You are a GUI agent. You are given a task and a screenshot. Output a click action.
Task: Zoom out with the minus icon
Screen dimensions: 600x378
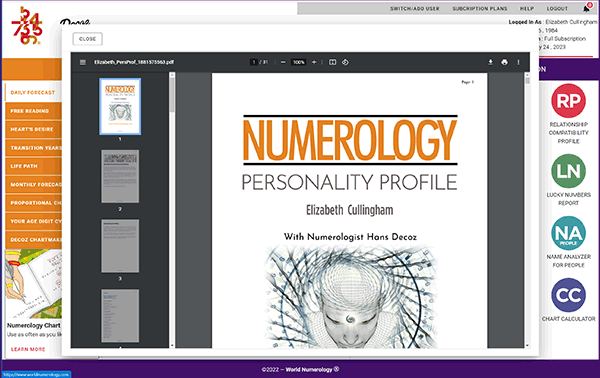coord(283,62)
